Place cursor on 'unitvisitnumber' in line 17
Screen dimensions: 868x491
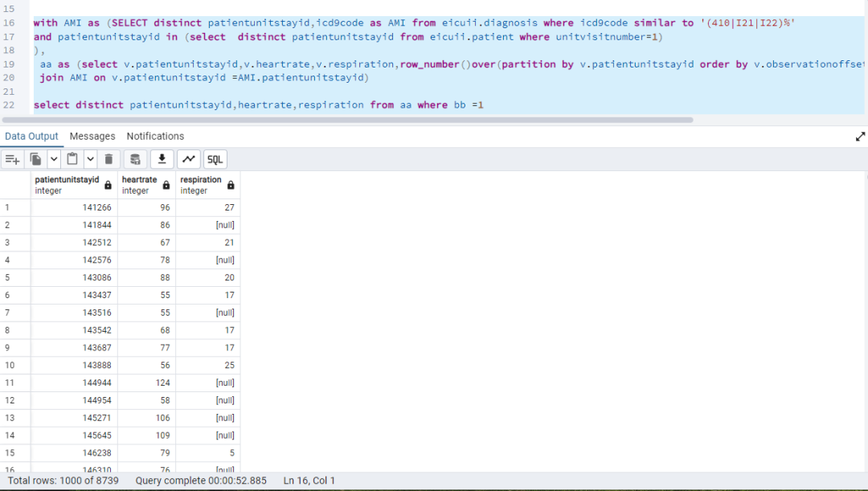(600, 36)
